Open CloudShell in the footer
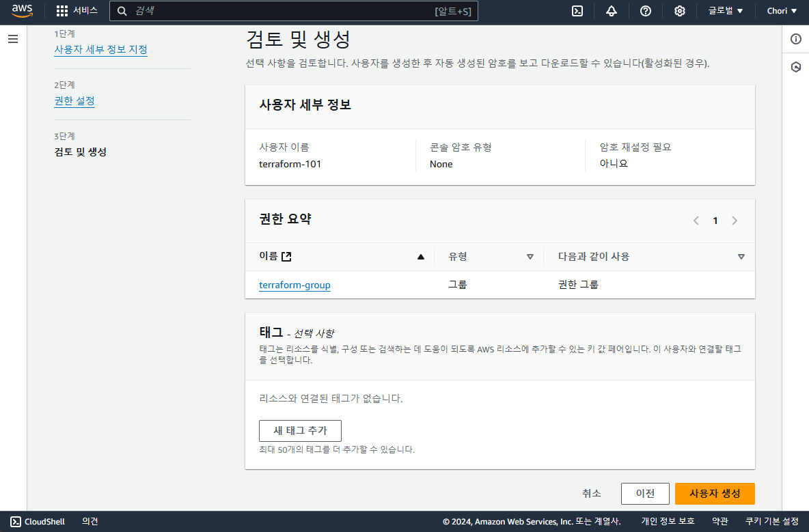The width and height of the screenshot is (809, 532). [38, 522]
